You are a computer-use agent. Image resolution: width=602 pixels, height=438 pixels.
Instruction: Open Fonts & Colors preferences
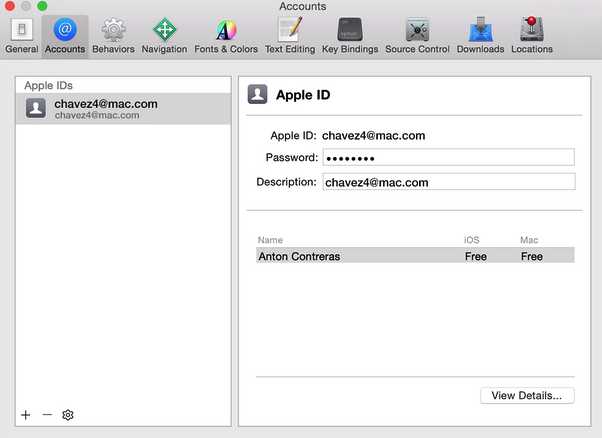click(226, 36)
